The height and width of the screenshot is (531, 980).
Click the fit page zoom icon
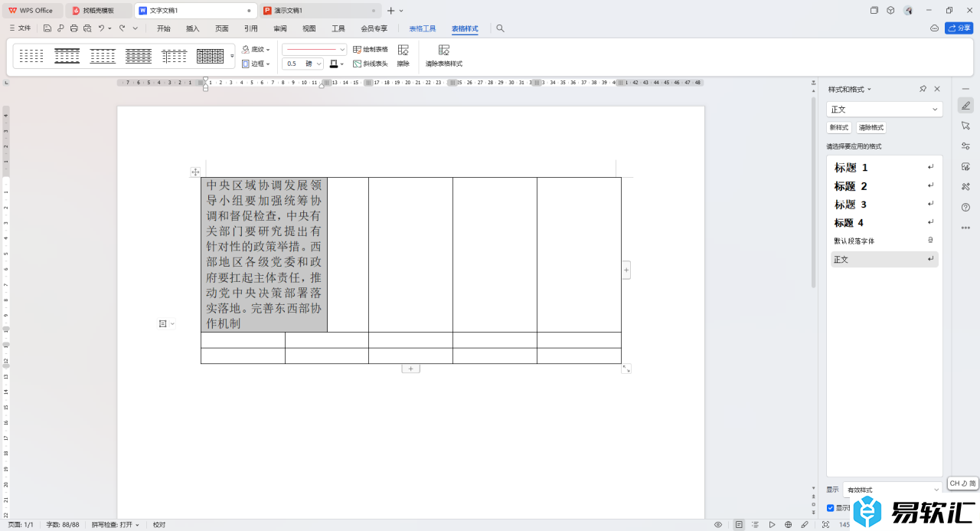point(825,525)
